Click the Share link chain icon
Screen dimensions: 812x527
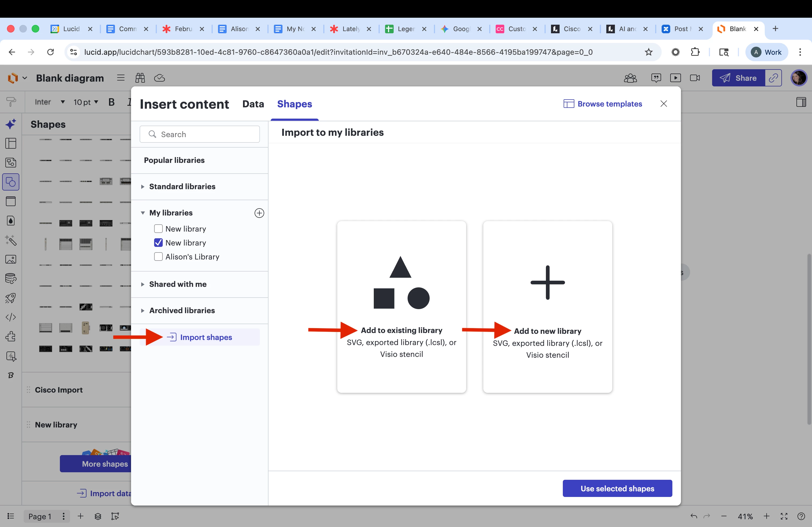point(773,78)
